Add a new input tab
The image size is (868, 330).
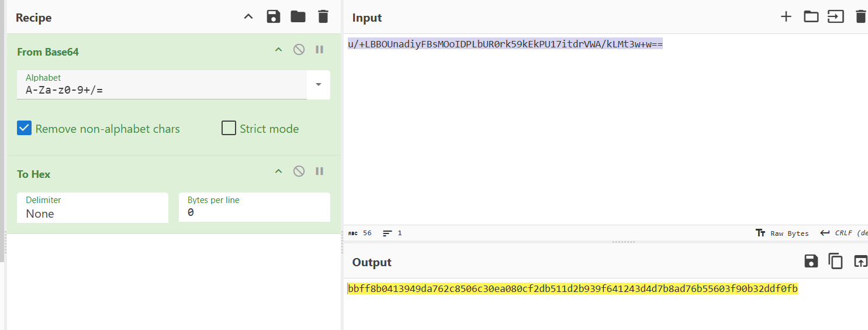(x=786, y=17)
